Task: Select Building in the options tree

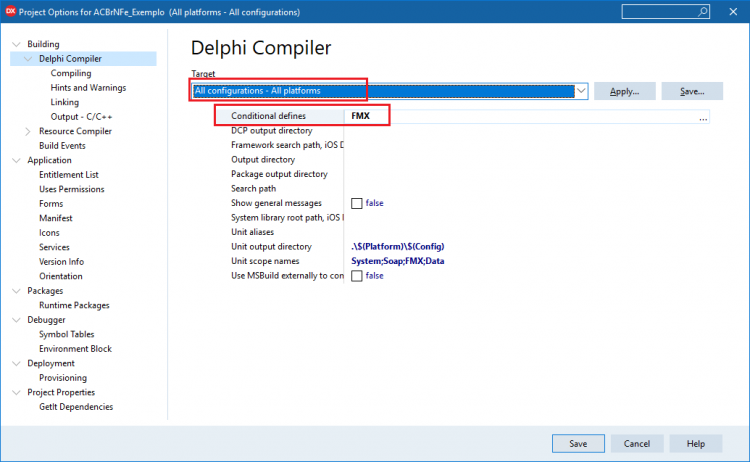Action: tap(43, 44)
